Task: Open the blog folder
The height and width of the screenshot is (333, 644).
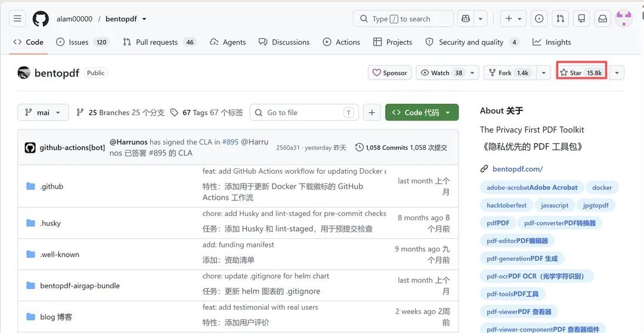Action: (56, 317)
